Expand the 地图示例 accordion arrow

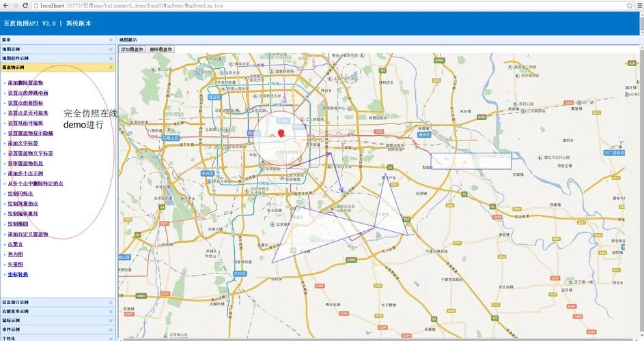point(111,49)
